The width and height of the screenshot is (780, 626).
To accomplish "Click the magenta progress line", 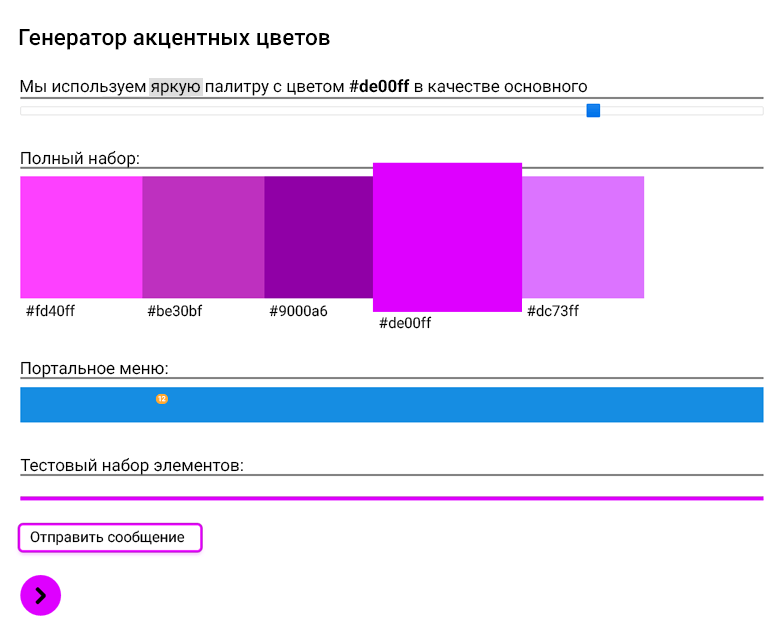I will [391, 498].
